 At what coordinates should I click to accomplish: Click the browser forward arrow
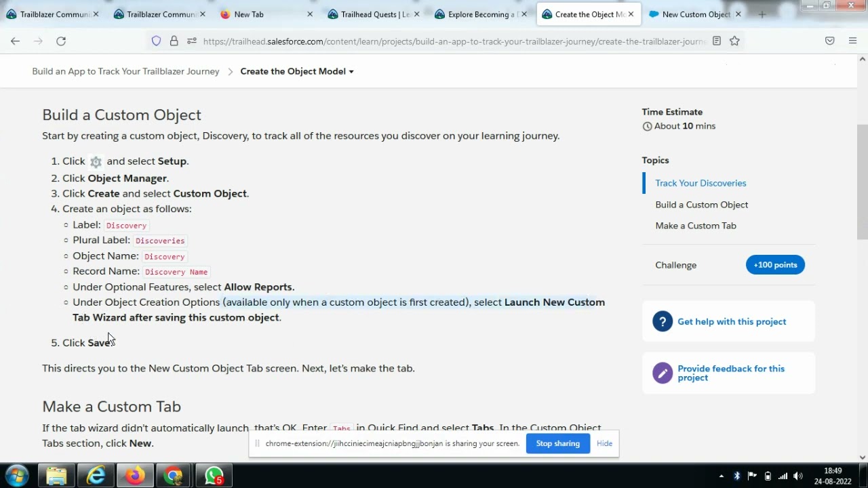[x=38, y=41]
